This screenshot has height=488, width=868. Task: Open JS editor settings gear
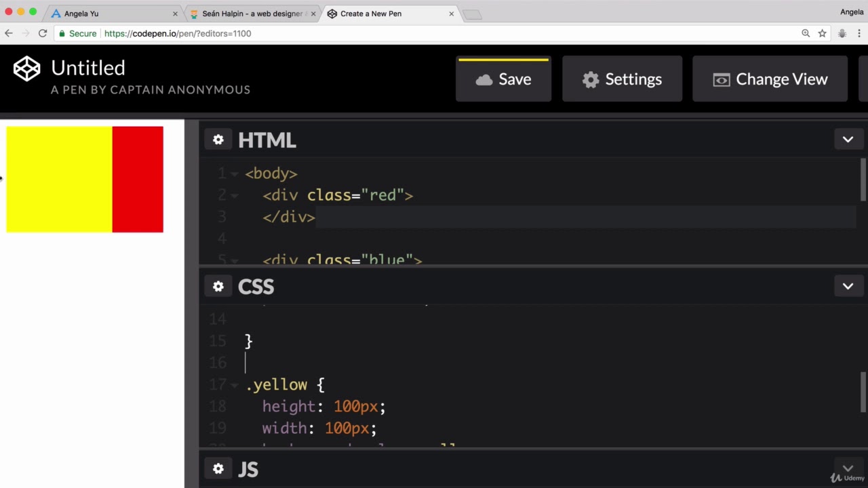point(218,469)
